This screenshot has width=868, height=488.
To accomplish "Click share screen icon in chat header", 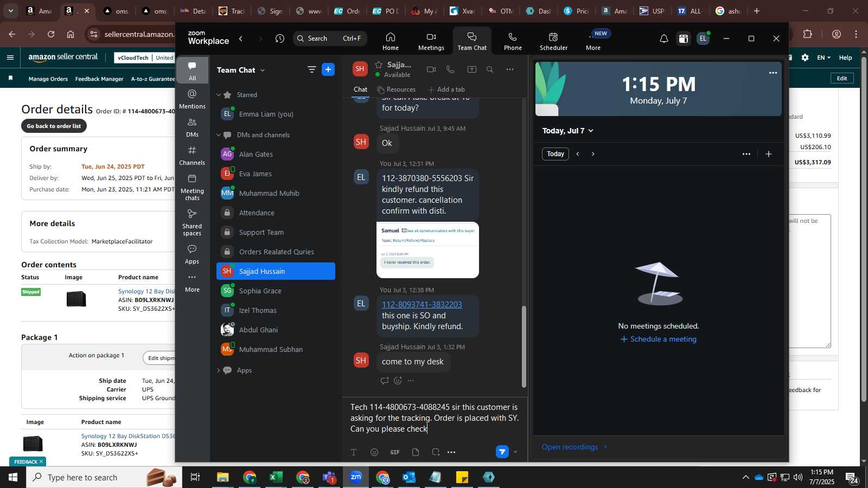I will click(x=472, y=69).
